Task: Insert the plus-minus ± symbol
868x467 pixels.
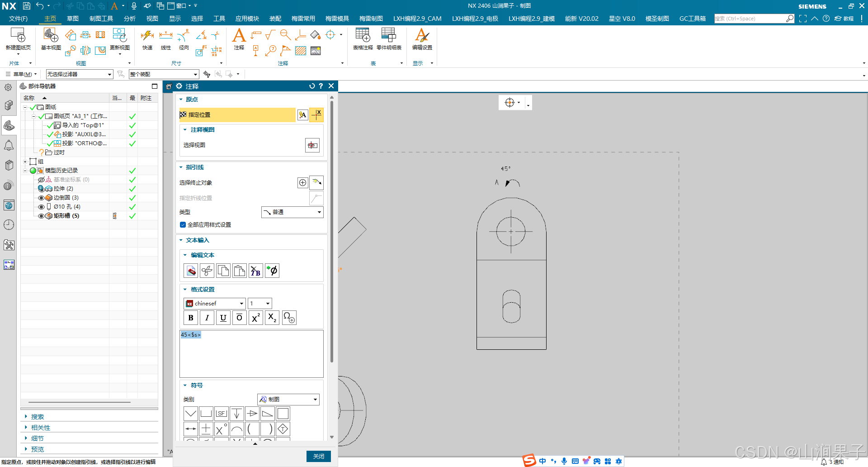Action: click(206, 429)
